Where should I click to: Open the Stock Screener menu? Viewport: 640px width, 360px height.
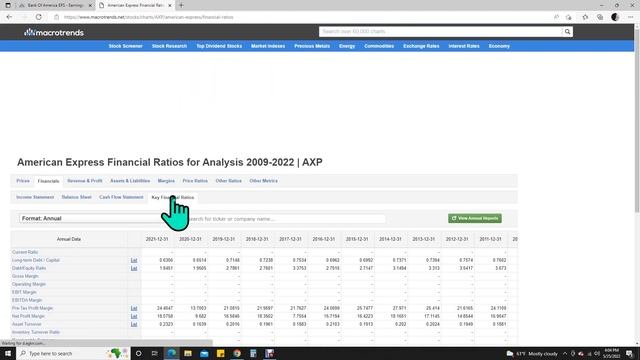[x=126, y=46]
